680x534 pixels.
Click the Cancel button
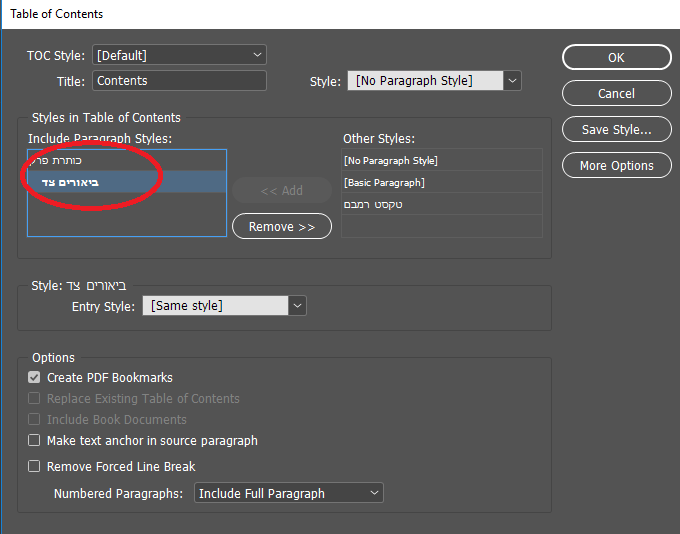click(x=616, y=93)
